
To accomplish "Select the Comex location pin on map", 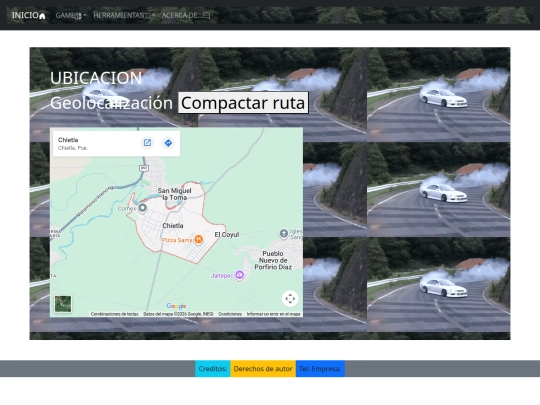I will click(142, 208).
